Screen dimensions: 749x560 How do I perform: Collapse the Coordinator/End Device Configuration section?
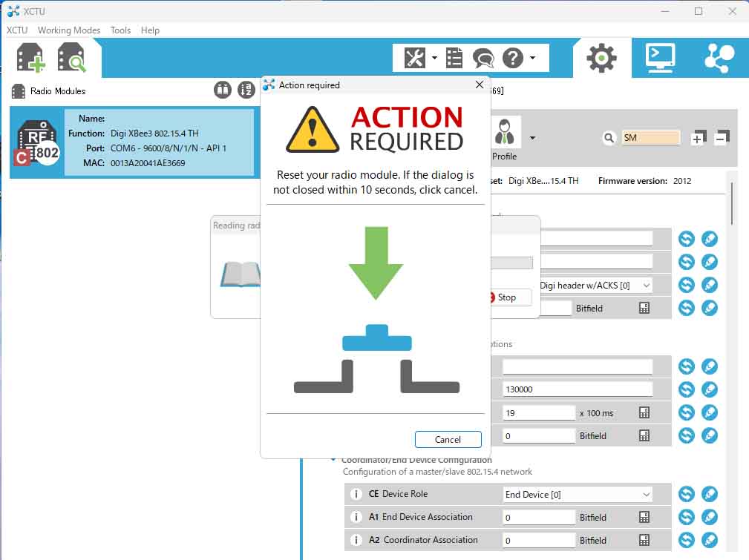pos(333,460)
